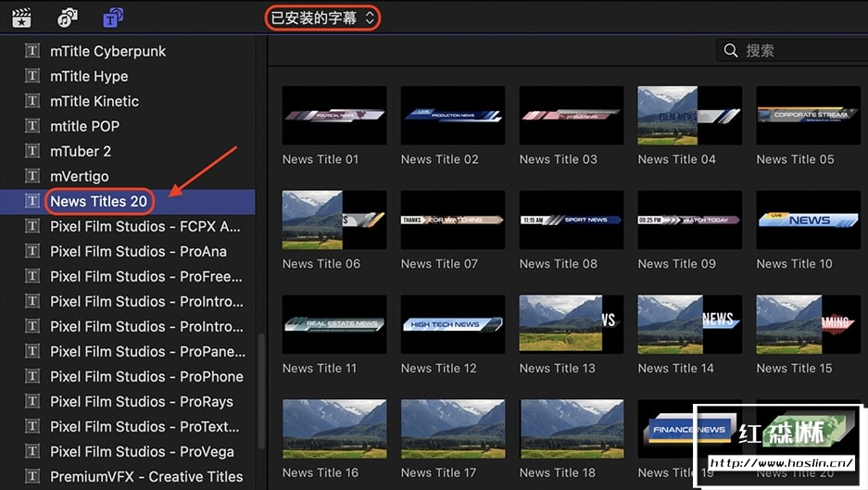Select the News Title 05 thumbnail
This screenshot has width=868, height=490.
click(x=808, y=115)
